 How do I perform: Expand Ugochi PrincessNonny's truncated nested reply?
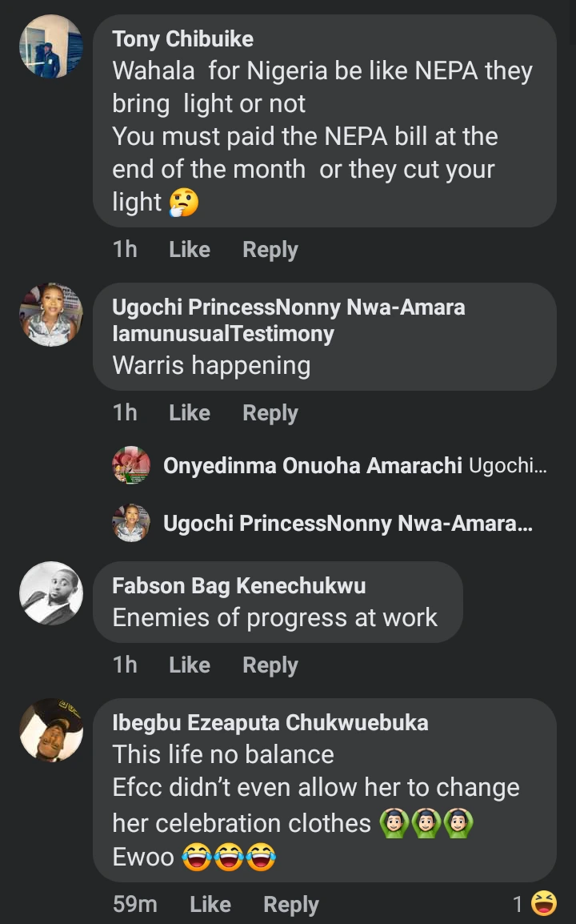point(347,524)
